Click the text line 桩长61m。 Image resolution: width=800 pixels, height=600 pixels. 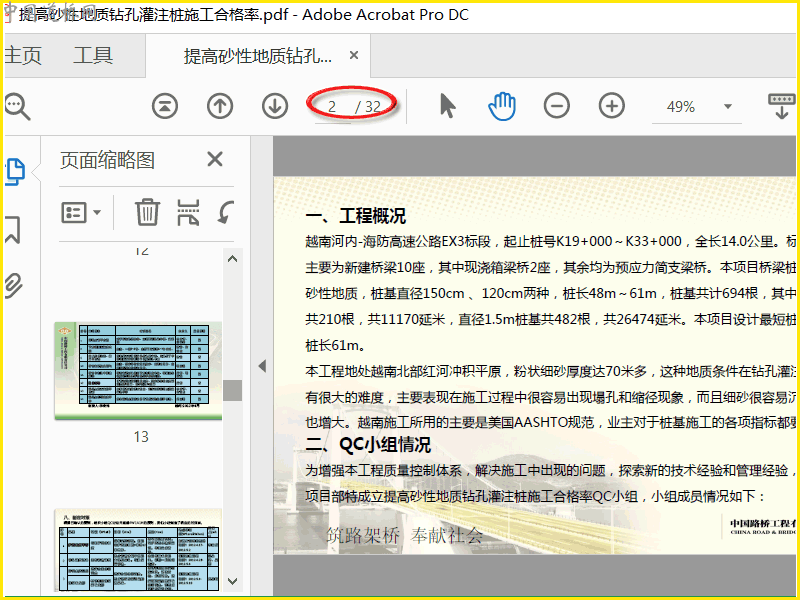tap(335, 345)
